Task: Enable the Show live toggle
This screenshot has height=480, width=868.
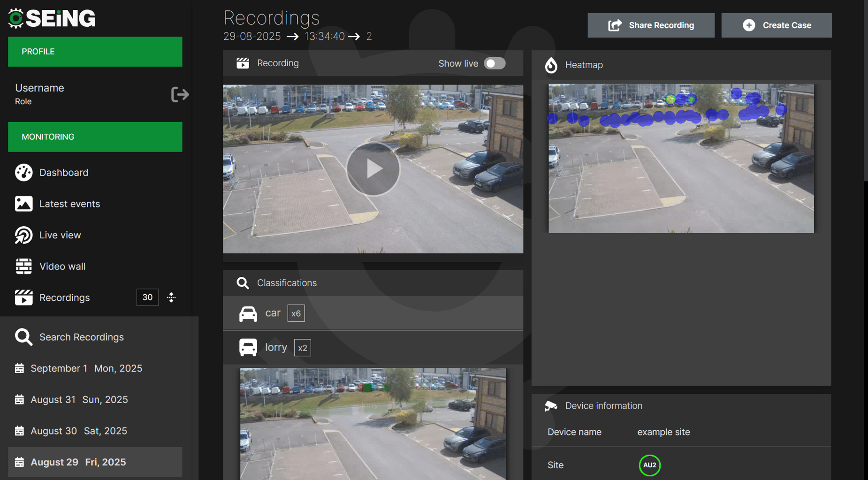Action: [495, 63]
